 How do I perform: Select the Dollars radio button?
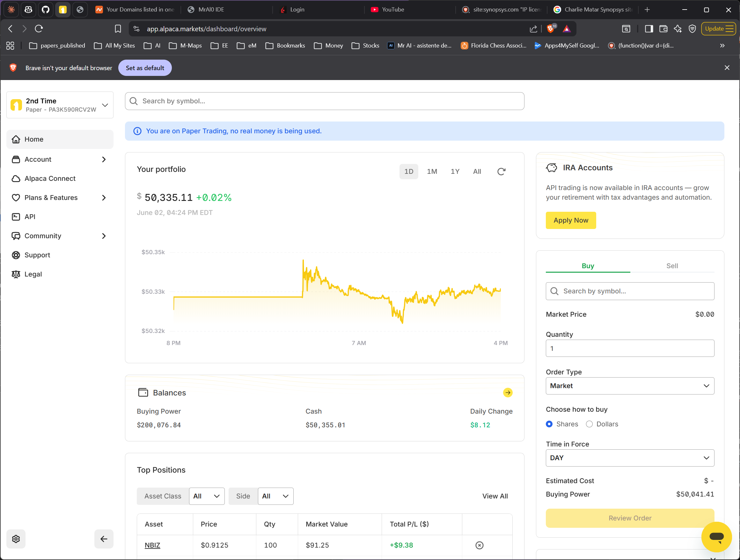click(x=589, y=424)
